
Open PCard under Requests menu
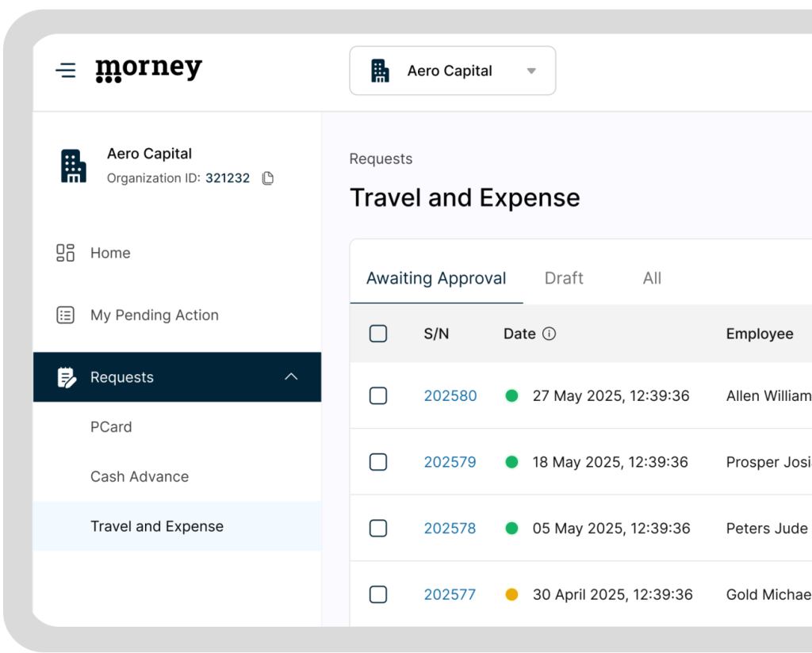tap(111, 426)
